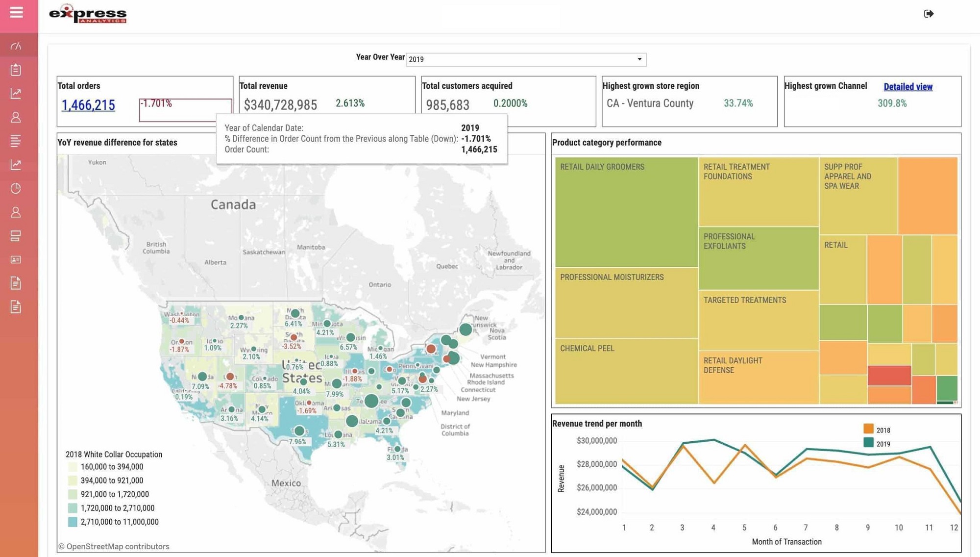980x557 pixels.
Task: Click the 33.74% region growth value
Action: coord(738,103)
